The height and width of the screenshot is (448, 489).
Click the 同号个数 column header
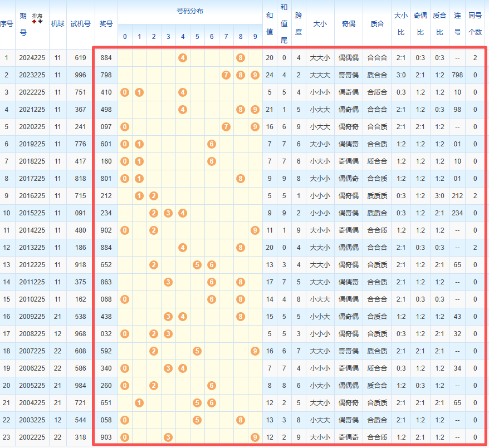(475, 24)
